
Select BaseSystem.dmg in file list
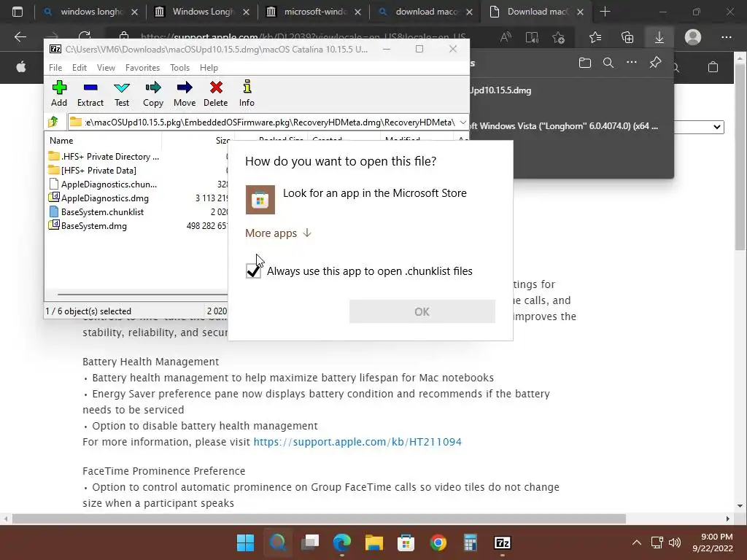[94, 226]
